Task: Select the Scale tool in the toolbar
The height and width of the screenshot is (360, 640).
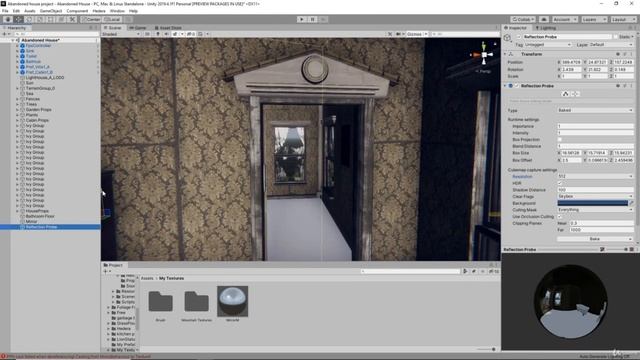Action: [x=40, y=19]
